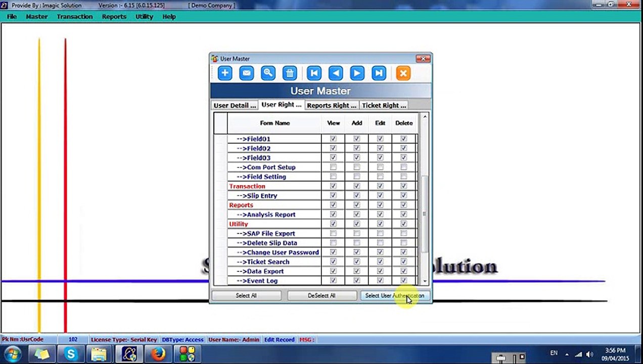The height and width of the screenshot is (364, 643).
Task: Switch to User Right tab
Action: click(282, 105)
